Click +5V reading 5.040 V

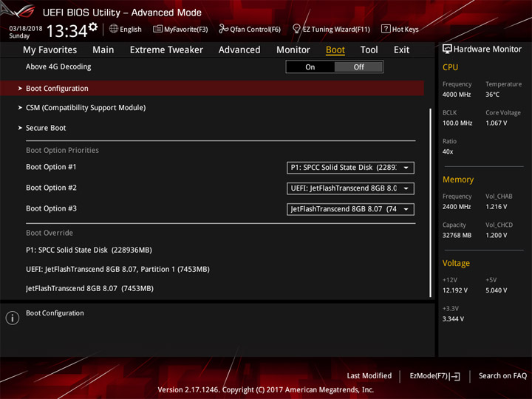tap(496, 290)
